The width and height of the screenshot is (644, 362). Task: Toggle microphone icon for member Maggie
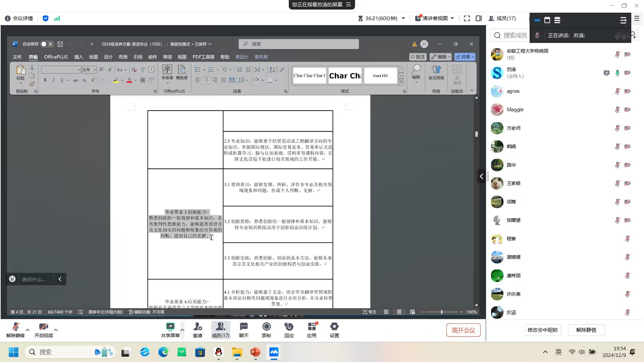617,110
